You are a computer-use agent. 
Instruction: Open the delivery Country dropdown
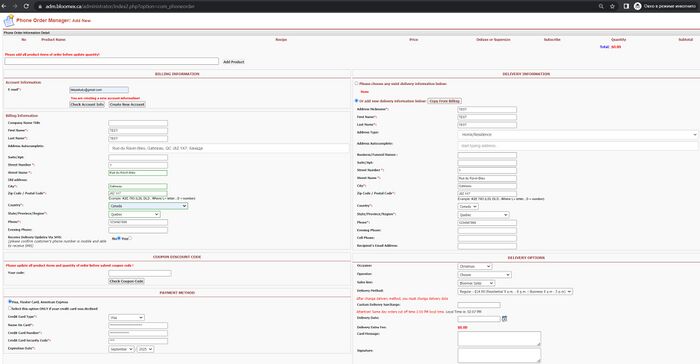pyautogui.click(x=468, y=206)
